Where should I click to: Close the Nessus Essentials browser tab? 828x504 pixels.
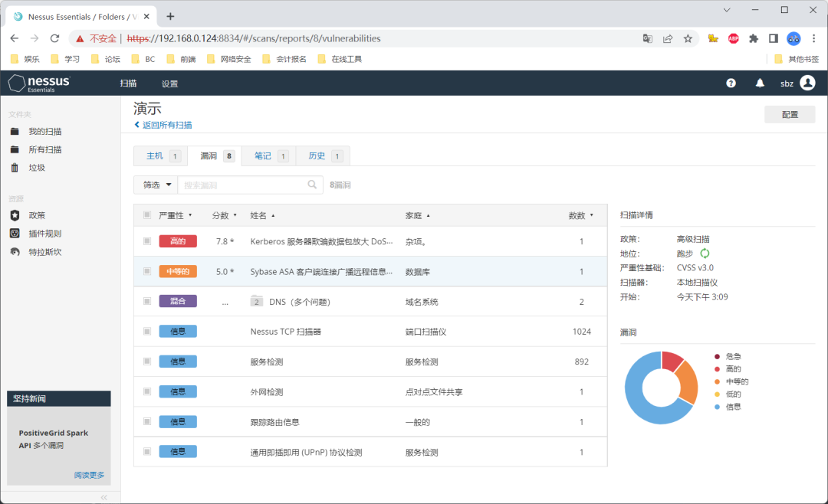146,16
